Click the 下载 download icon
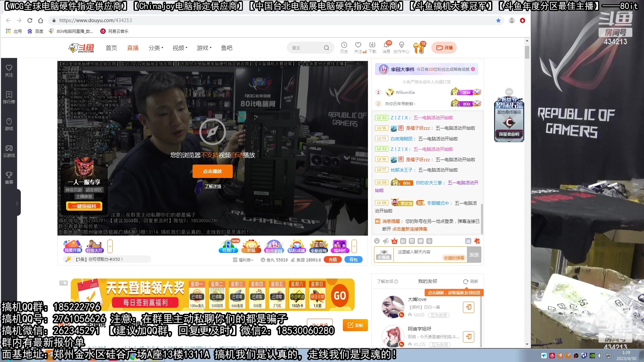 click(x=372, y=47)
